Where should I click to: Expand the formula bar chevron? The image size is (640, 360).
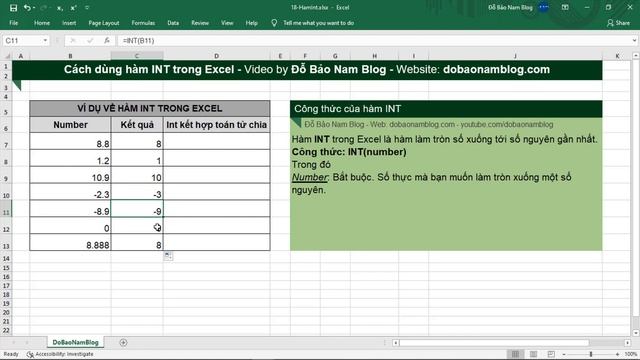[x=634, y=40]
